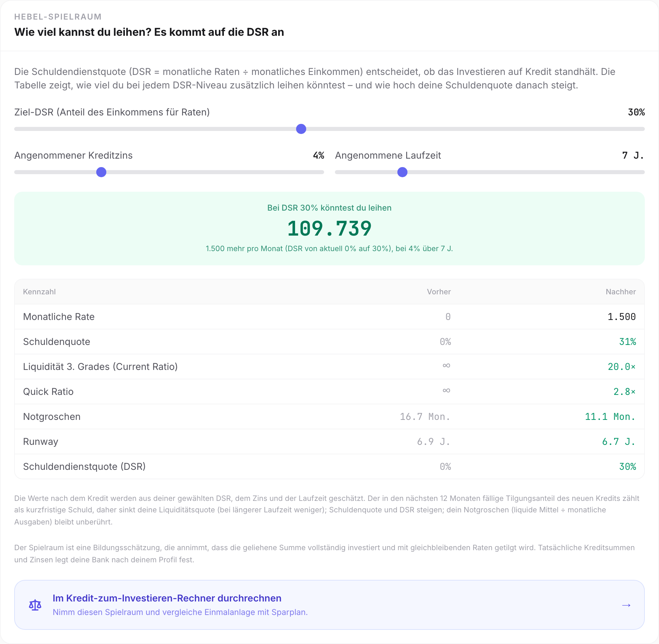
Task: Select the Monatliche Rate table row
Action: pos(329,317)
